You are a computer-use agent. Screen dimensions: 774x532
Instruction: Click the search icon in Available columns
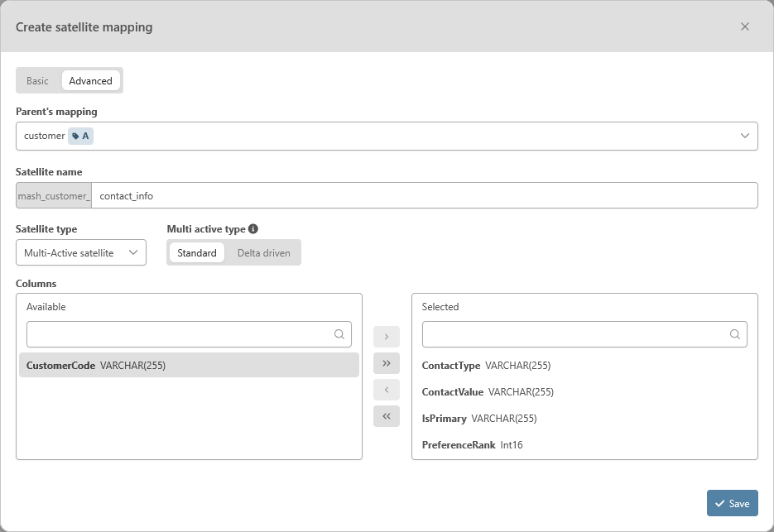pyautogui.click(x=339, y=334)
